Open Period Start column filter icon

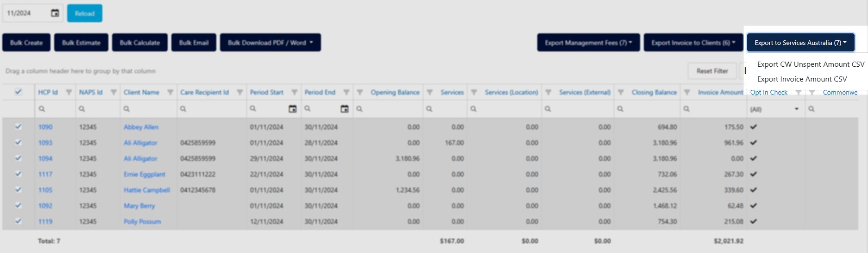(x=294, y=92)
